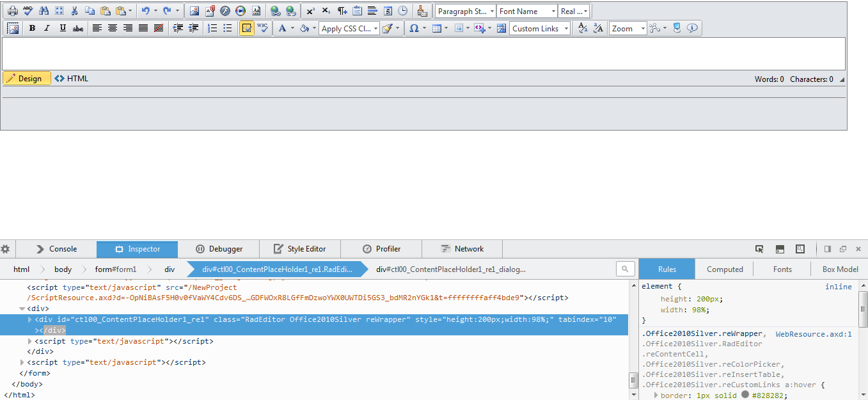
Task: Switch to the Debugger tab
Action: (219, 249)
